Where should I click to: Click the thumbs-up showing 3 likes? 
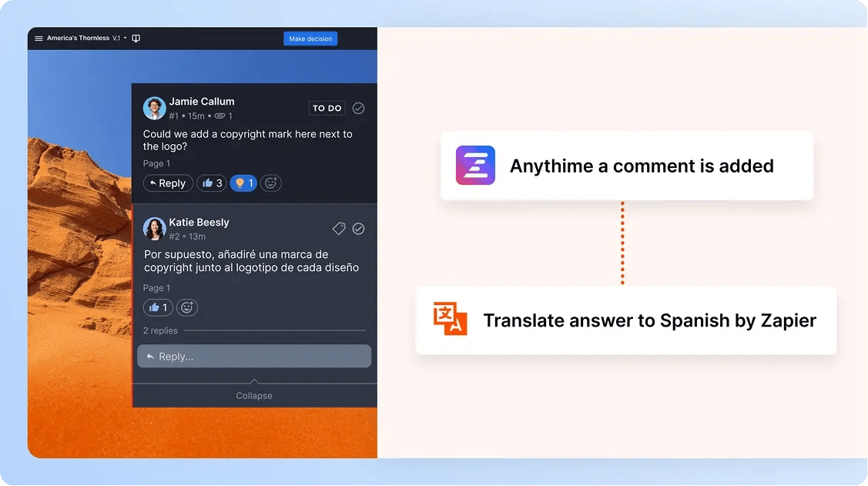tap(211, 183)
